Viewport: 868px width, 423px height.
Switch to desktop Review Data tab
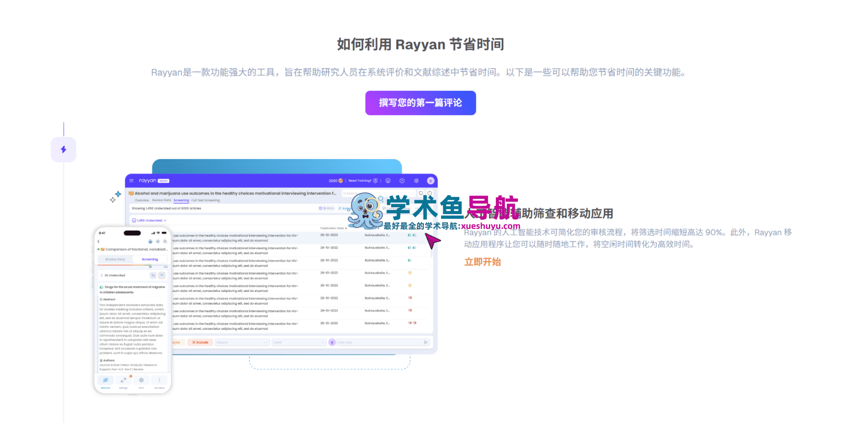161,200
